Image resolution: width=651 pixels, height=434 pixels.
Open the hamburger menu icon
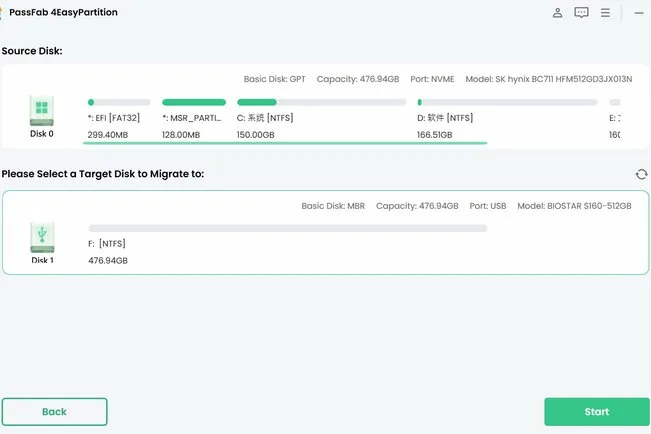click(605, 13)
